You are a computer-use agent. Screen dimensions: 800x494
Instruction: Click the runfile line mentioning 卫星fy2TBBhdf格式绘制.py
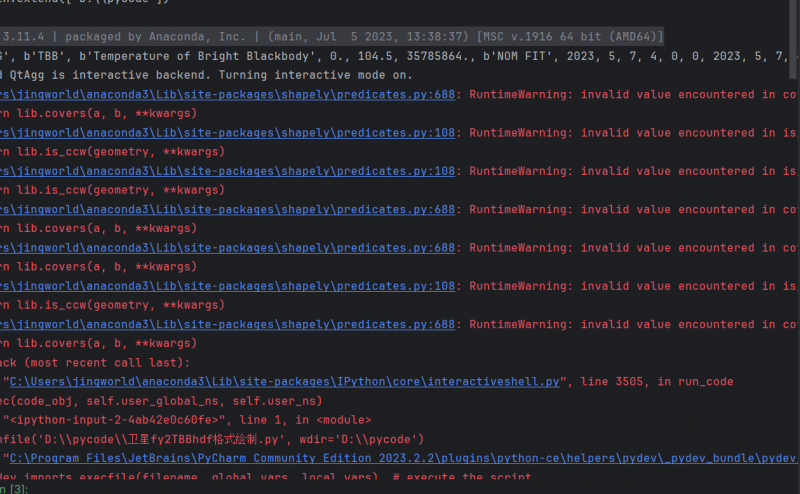(200, 439)
